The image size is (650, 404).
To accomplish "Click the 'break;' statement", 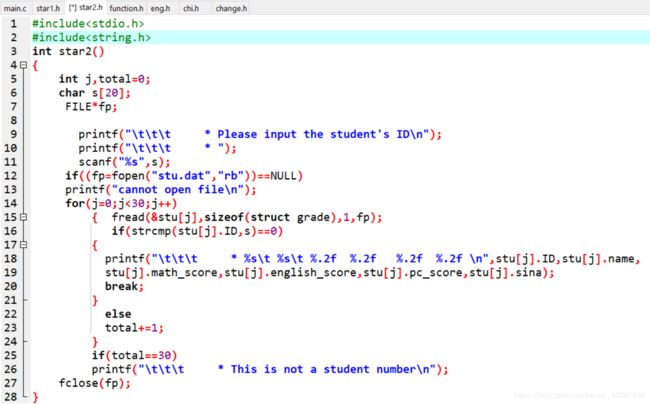I will 124,286.
